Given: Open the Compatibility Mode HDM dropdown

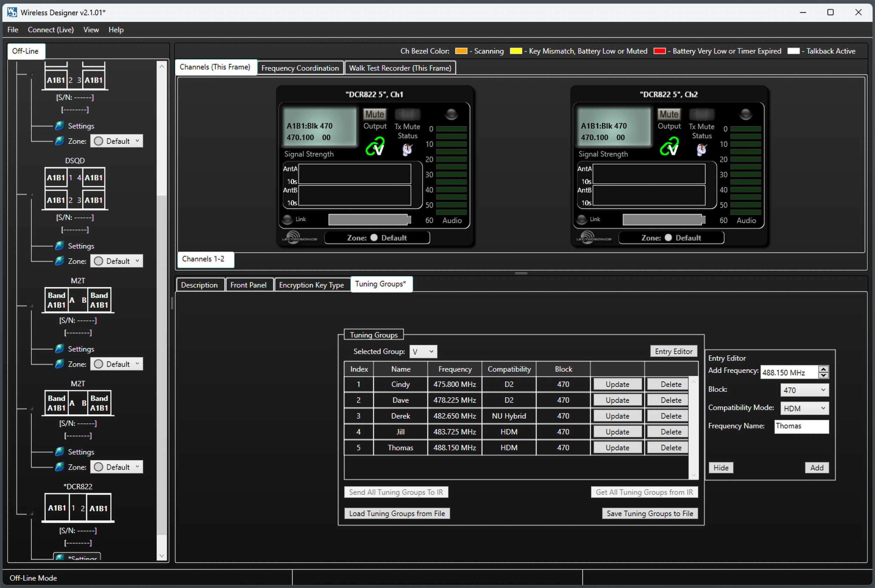Looking at the screenshot, I should [804, 408].
